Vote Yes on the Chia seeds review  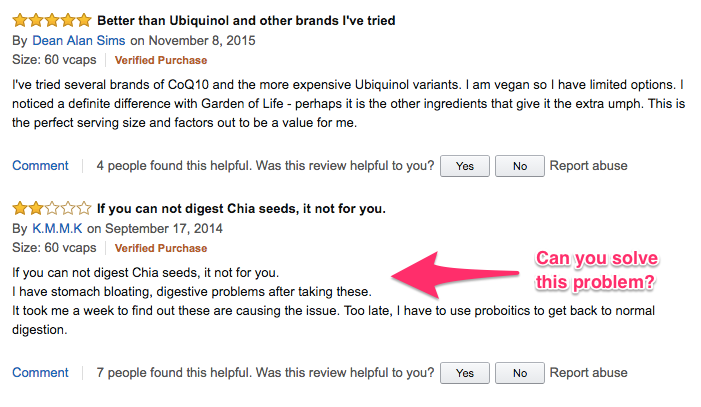465,373
